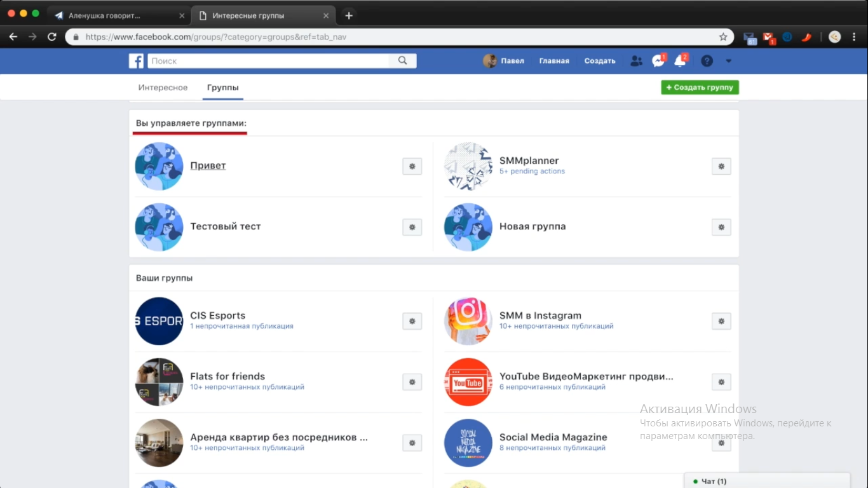Select the Интересные группы browser tab

point(263,15)
